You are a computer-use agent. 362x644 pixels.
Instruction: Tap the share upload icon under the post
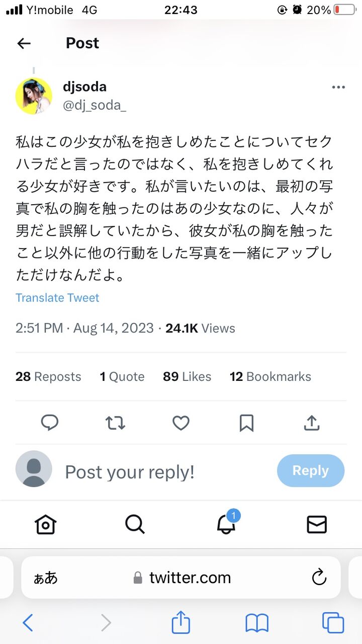[x=312, y=423]
